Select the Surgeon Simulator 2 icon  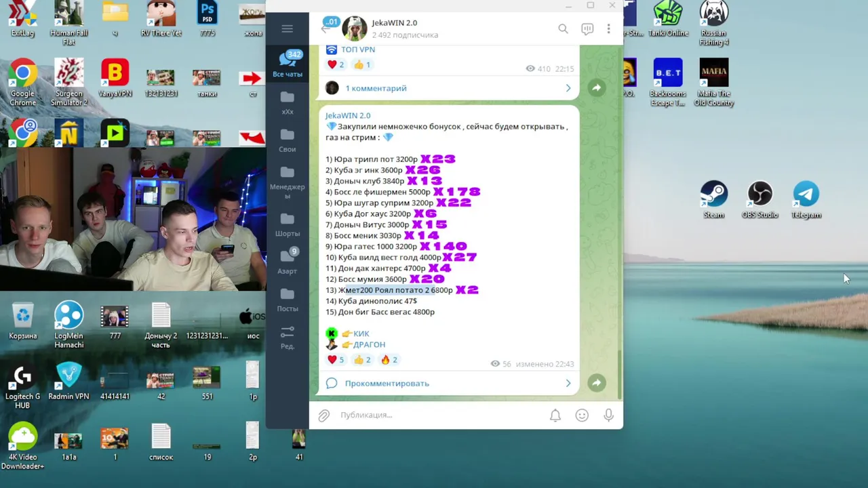tap(68, 82)
